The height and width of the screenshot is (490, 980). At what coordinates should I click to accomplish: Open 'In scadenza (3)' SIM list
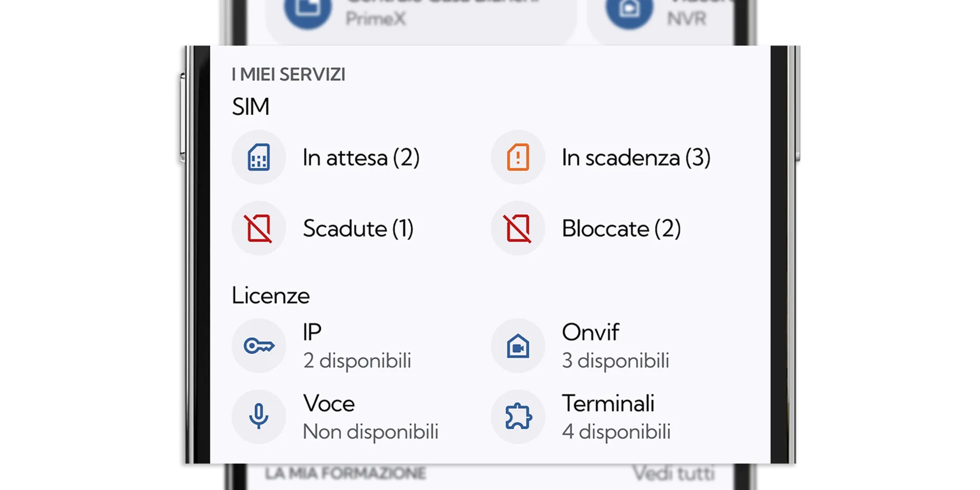click(x=635, y=157)
